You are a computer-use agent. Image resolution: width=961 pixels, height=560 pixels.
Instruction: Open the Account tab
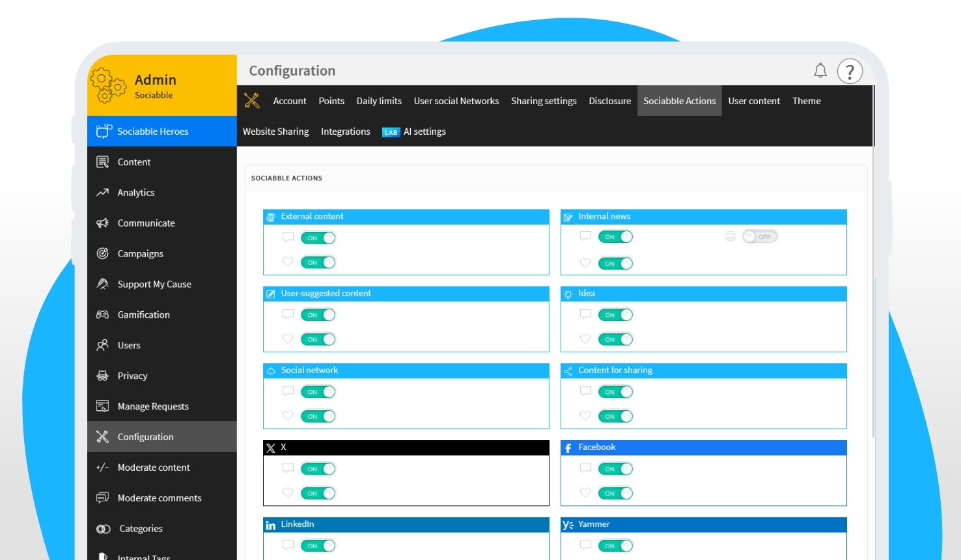(290, 101)
